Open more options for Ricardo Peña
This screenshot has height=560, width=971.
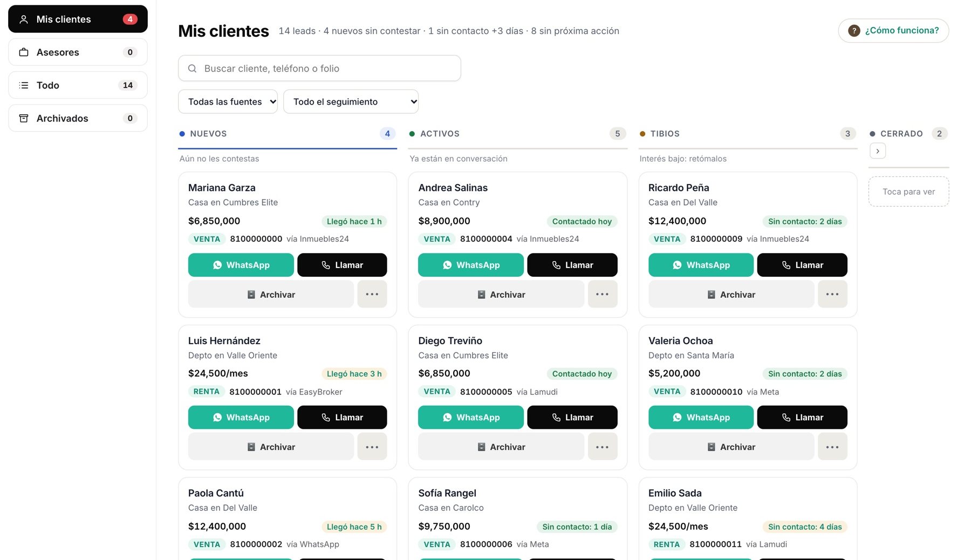832,294
